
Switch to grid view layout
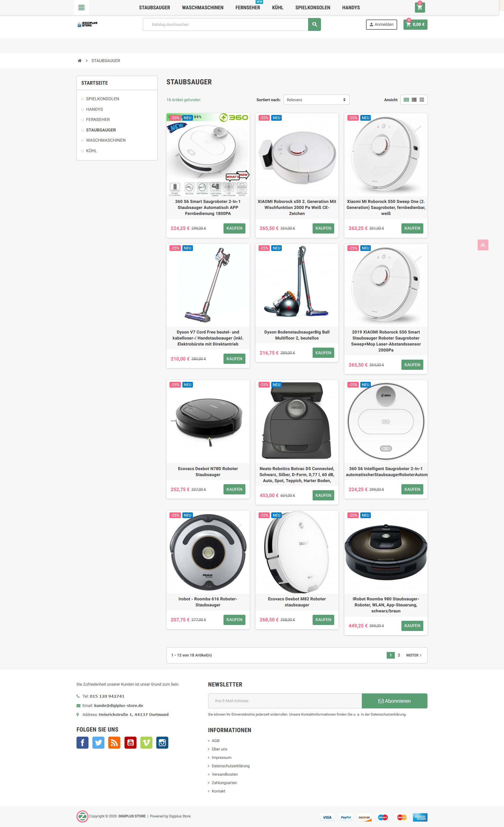coord(406,100)
